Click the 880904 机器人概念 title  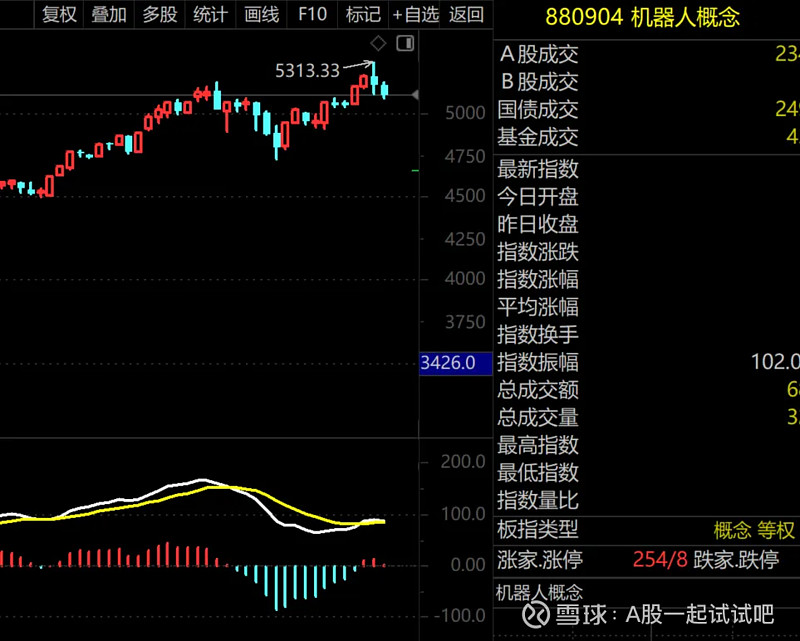(x=642, y=17)
